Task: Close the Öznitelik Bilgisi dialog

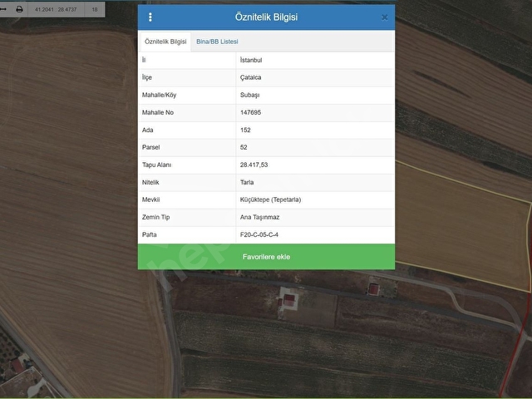Action: [x=384, y=17]
